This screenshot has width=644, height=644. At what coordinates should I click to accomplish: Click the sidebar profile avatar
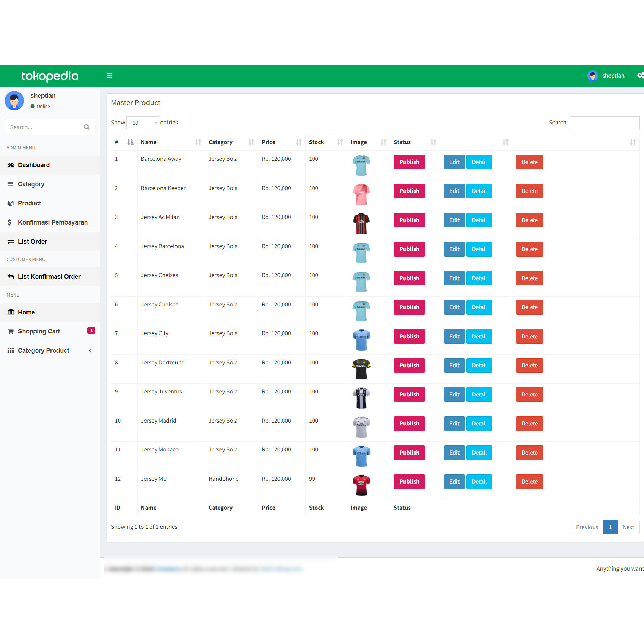pos(14,101)
